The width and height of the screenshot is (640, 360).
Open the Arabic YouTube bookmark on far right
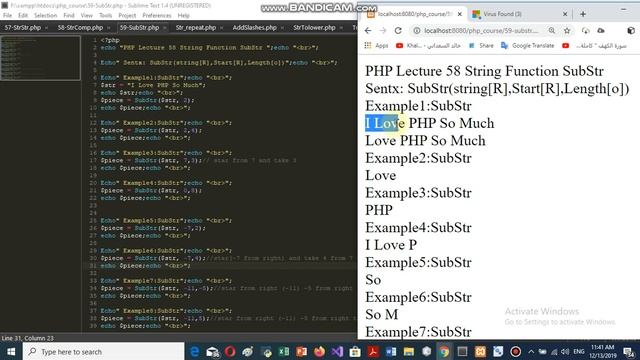click(x=594, y=46)
